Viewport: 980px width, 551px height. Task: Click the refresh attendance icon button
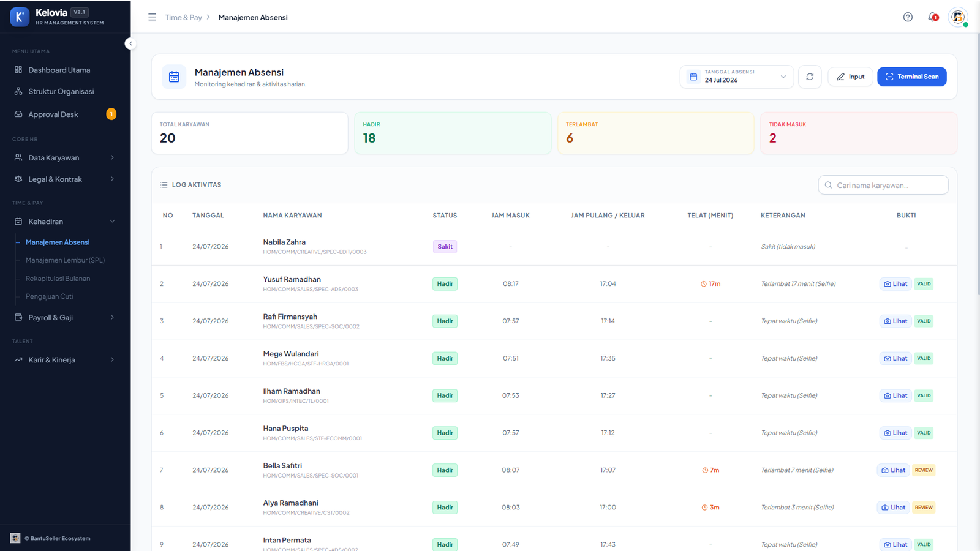810,77
